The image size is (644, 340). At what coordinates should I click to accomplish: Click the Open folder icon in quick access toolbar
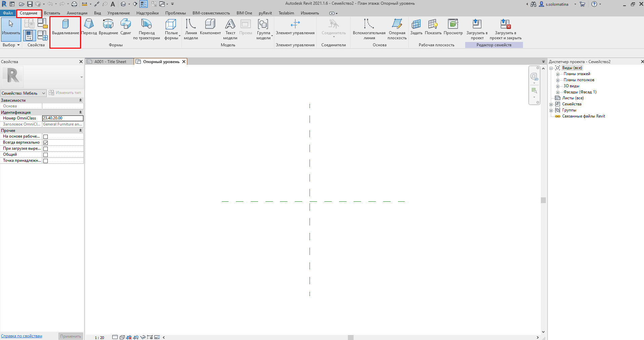tap(22, 4)
